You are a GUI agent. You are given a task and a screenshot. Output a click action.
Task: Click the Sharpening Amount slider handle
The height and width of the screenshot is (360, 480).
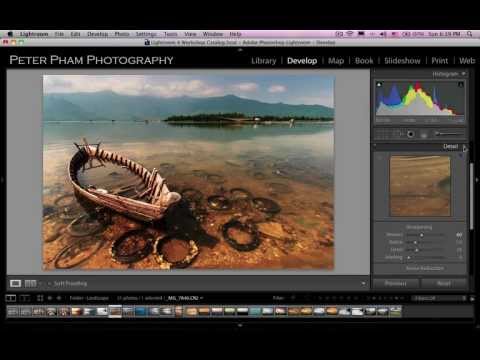[x=421, y=235]
